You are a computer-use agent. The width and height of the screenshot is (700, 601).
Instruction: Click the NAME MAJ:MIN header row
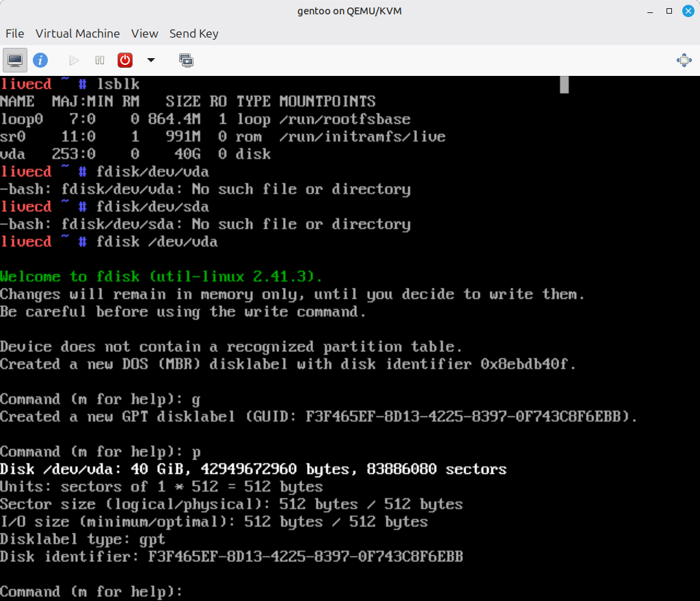click(x=188, y=101)
